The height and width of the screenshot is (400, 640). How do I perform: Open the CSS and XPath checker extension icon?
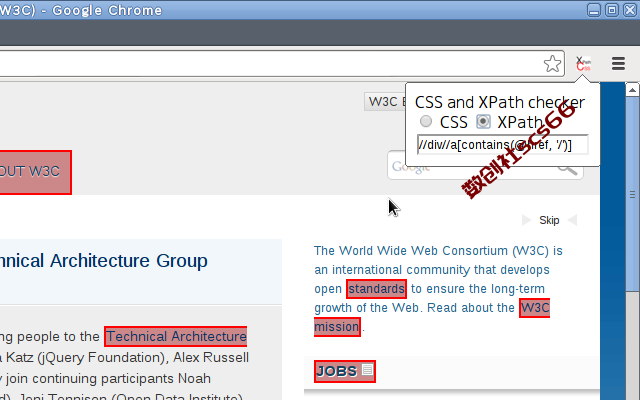coord(584,64)
